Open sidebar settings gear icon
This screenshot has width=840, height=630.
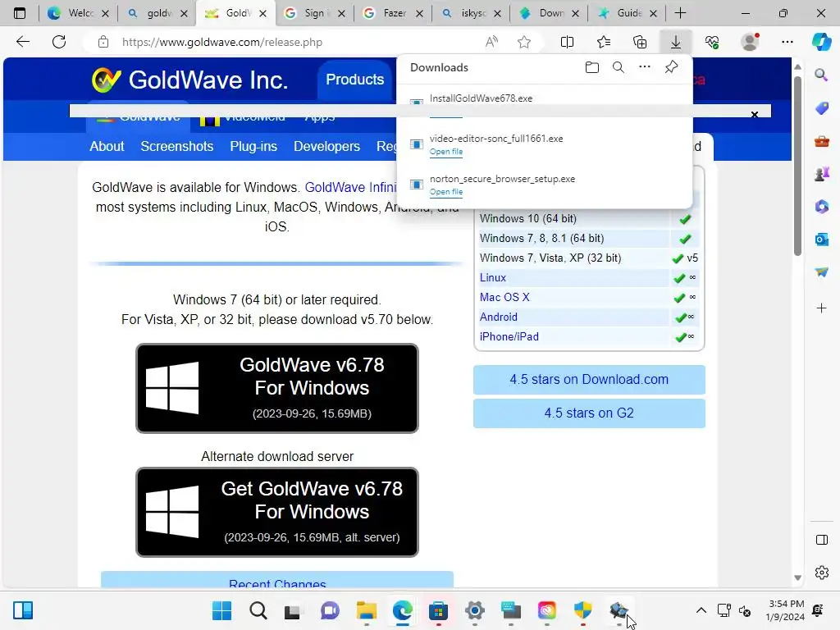coord(821,573)
